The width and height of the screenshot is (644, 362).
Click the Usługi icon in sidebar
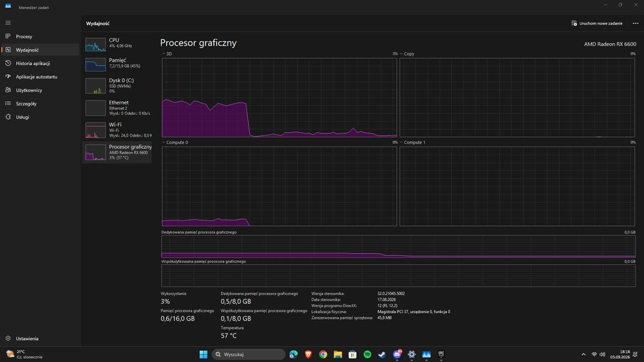click(8, 117)
